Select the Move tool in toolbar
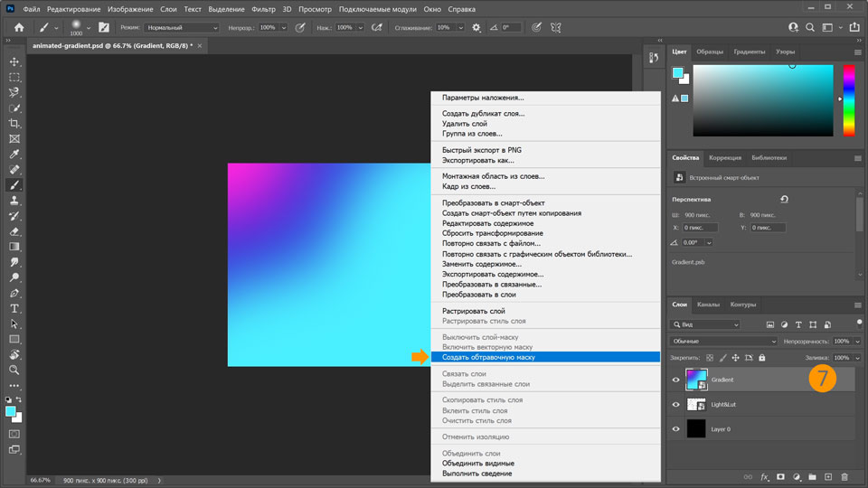 [14, 61]
